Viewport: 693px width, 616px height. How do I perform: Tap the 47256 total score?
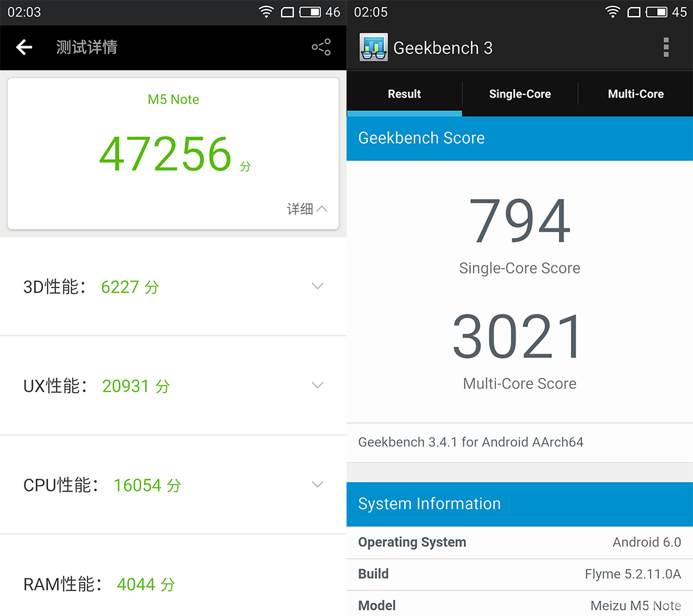tap(166, 155)
